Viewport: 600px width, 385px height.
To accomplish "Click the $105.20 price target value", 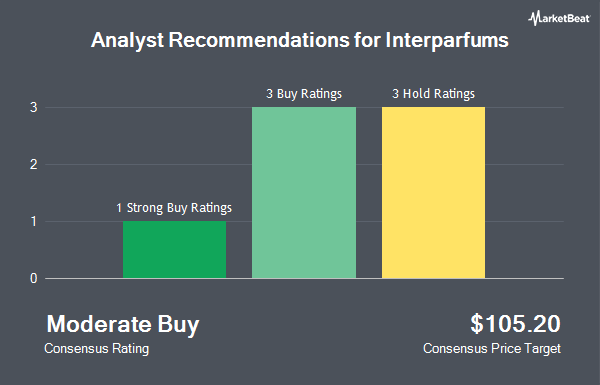I will click(515, 324).
